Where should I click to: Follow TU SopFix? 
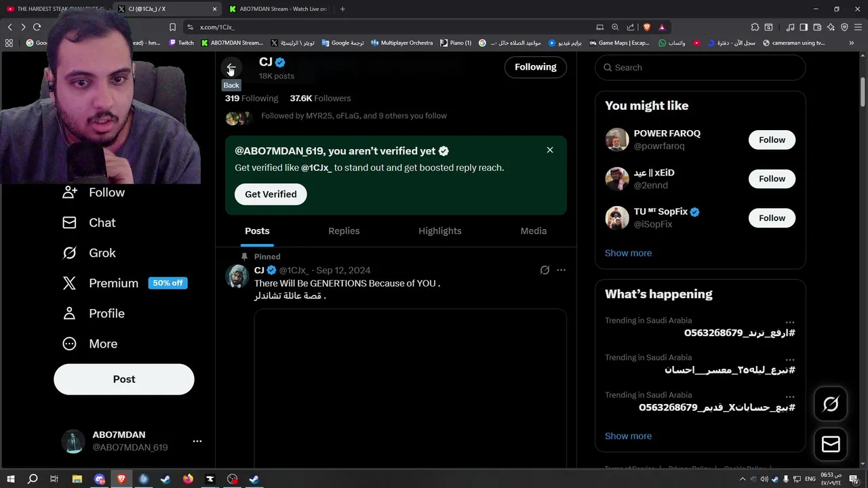pos(772,218)
